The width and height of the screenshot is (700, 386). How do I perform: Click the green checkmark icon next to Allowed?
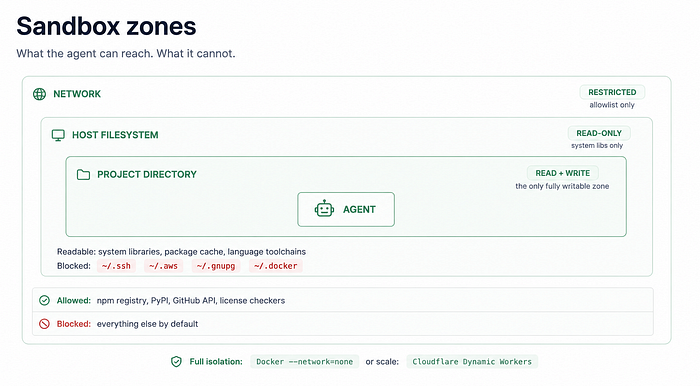click(44, 300)
